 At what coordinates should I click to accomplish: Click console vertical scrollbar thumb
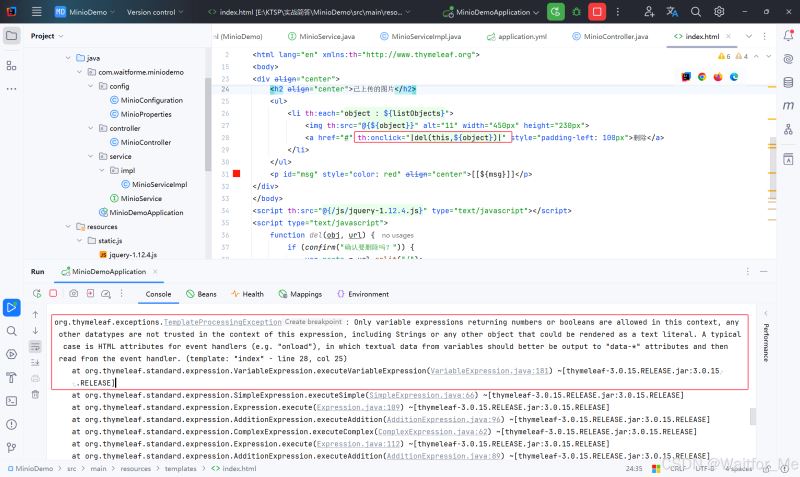(753, 416)
